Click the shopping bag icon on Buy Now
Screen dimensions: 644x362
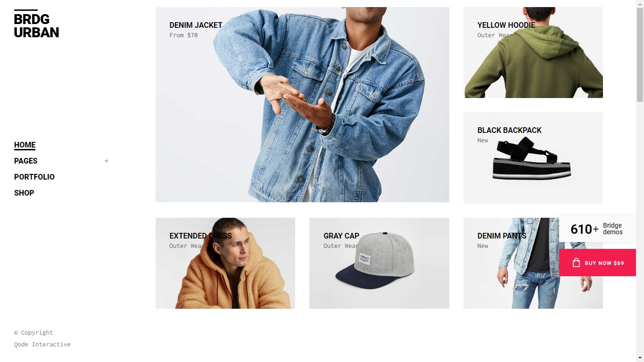[576, 263]
